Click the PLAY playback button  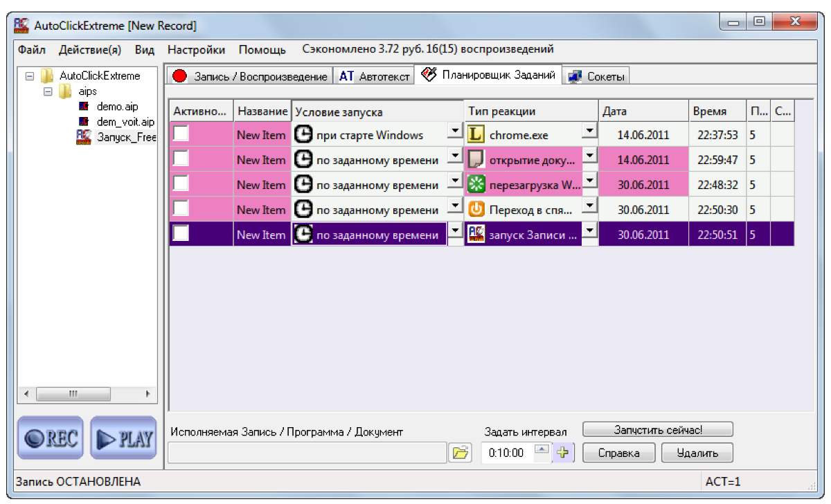coord(123,438)
